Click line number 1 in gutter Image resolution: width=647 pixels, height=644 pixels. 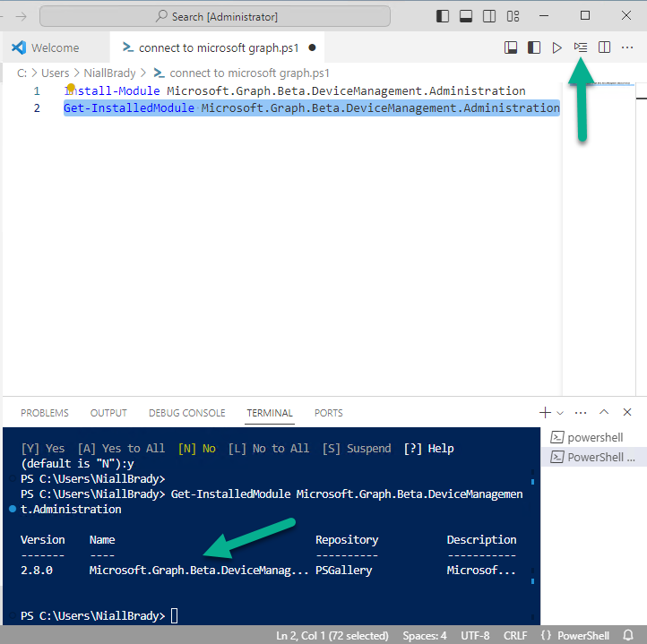(37, 90)
